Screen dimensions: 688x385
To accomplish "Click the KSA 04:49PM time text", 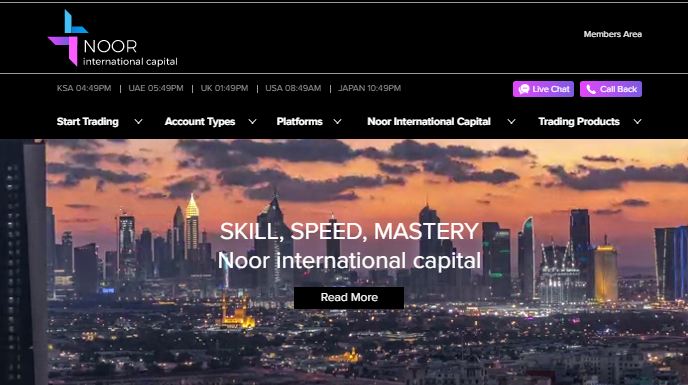I will (x=84, y=88).
